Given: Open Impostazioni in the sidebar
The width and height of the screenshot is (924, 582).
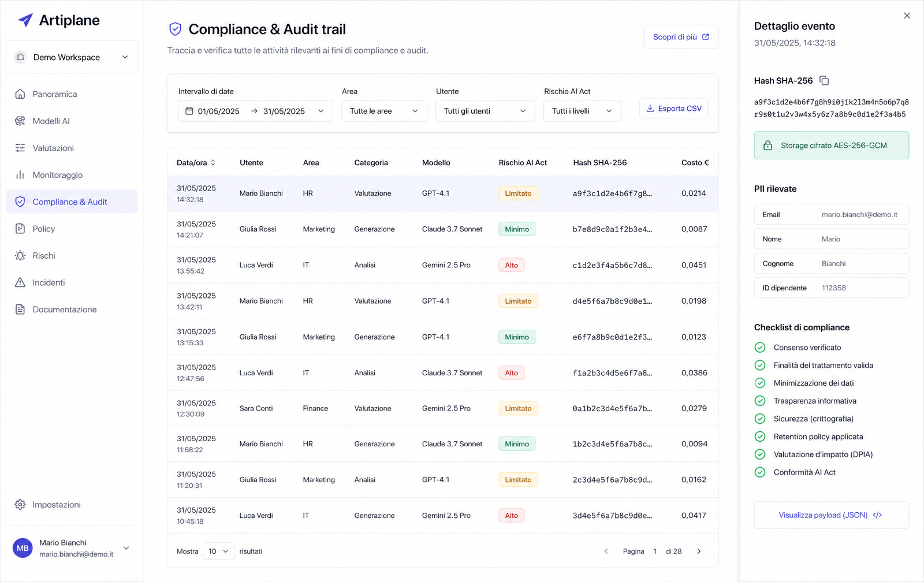Looking at the screenshot, I should point(72,505).
